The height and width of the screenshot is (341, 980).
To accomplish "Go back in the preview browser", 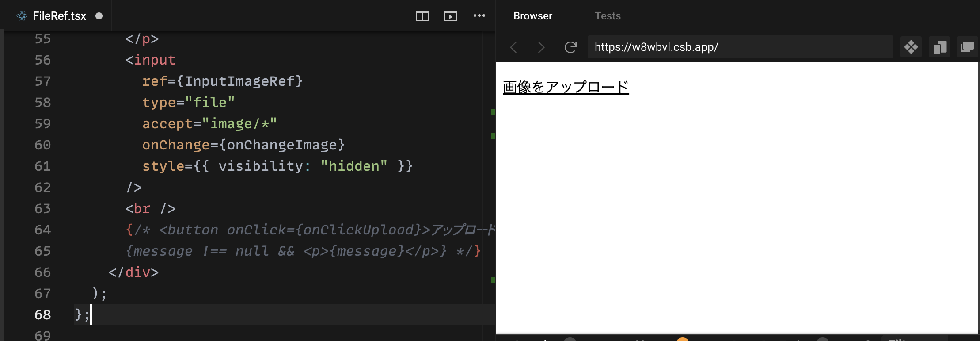I will tap(513, 47).
